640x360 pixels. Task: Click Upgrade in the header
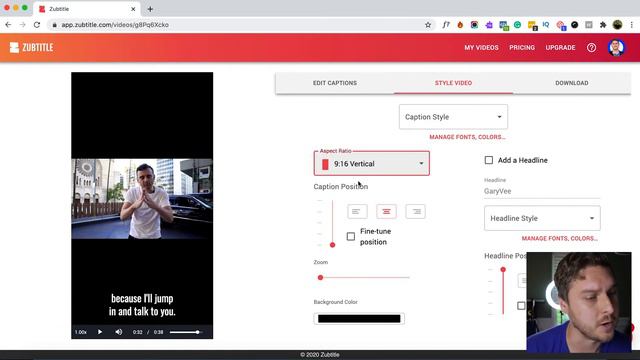(560, 48)
